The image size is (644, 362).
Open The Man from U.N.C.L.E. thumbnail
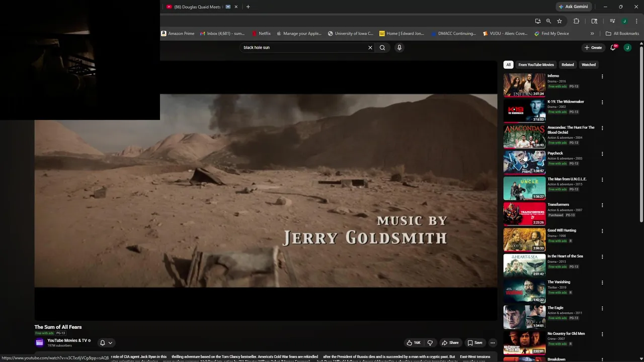[524, 188]
